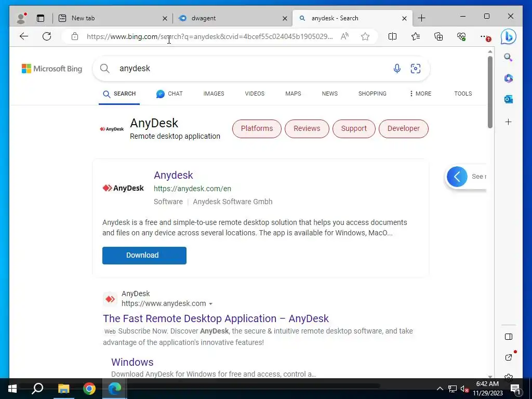This screenshot has width=532, height=399.
Task: Activate the Read aloud icon
Action: coord(345,36)
